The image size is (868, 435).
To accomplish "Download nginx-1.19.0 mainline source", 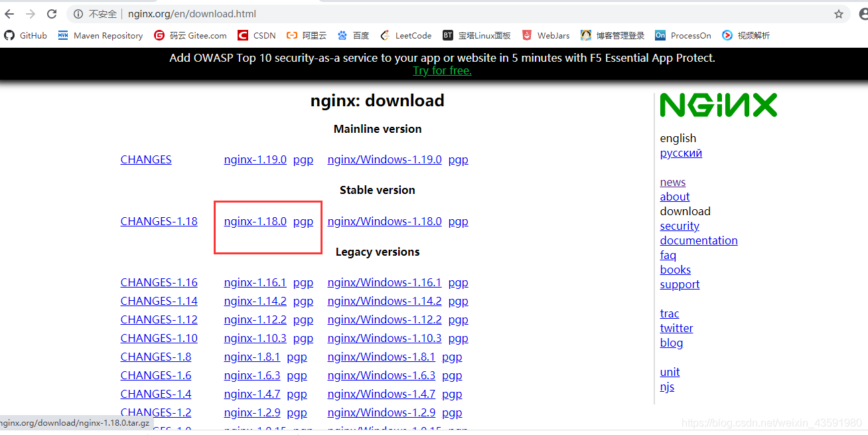I will pyautogui.click(x=255, y=159).
